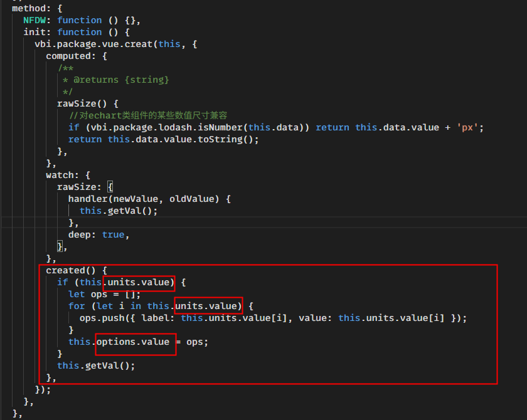The height and width of the screenshot is (420, 527).
Task: Click the toString() call
Action: [x=225, y=139]
